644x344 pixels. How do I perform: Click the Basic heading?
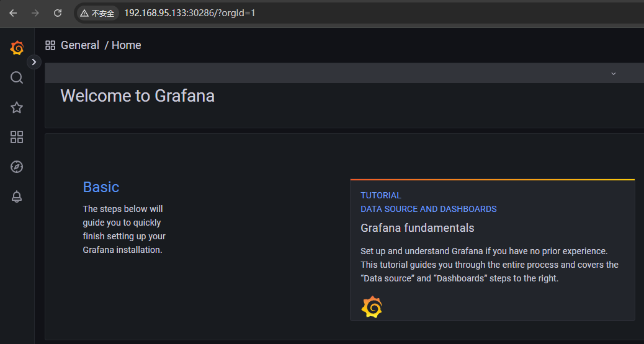(101, 187)
